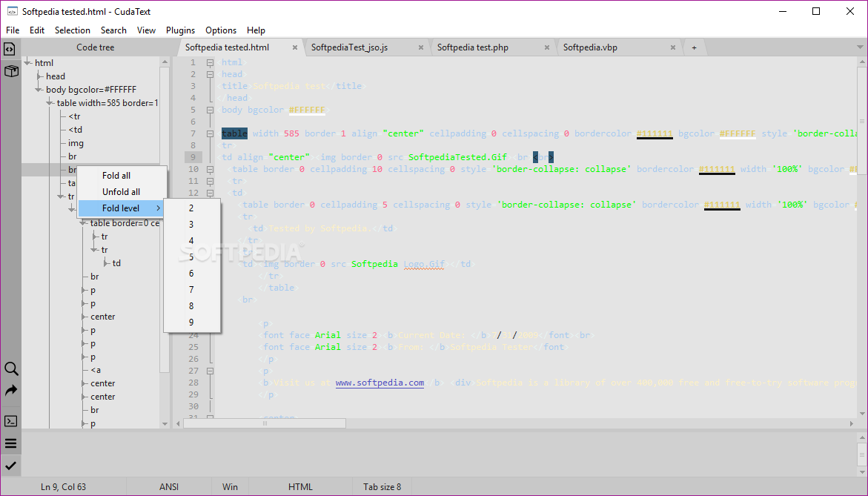Image resolution: width=868 pixels, height=496 pixels.
Task: Open the File menu
Action: 12,30
